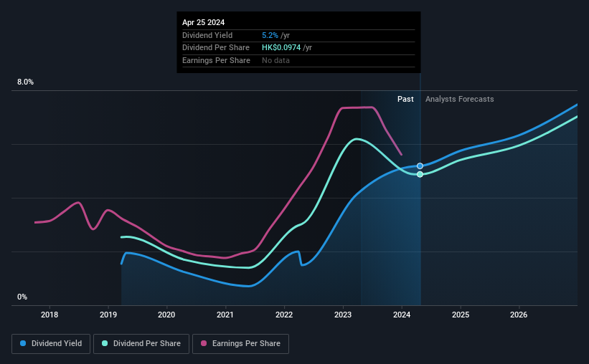Click the teal Dividend Per Share legend dot

(105, 343)
